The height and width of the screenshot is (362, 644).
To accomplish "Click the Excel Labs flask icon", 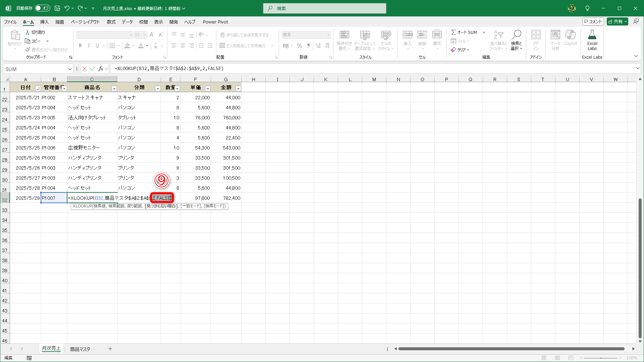I will point(592,35).
